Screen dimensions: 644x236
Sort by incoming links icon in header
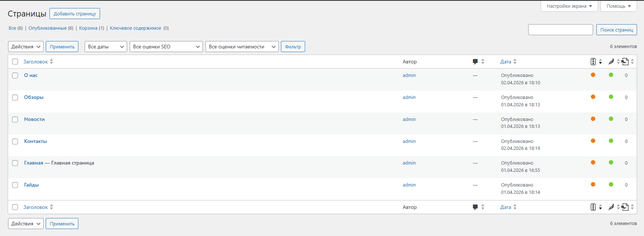click(x=625, y=62)
